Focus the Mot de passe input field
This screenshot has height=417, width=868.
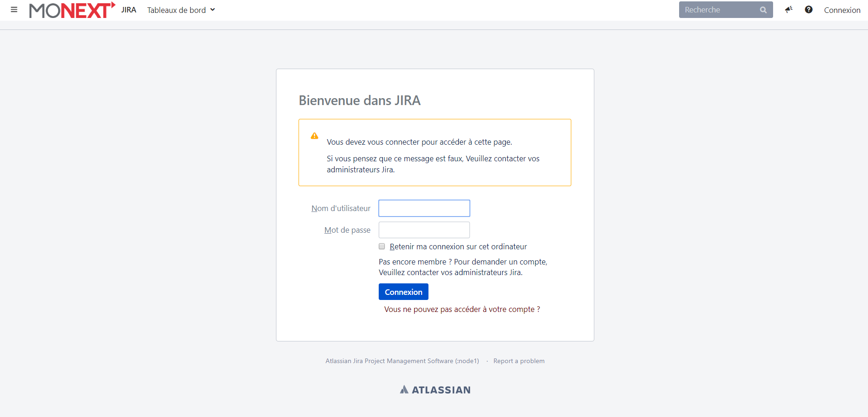pyautogui.click(x=424, y=230)
